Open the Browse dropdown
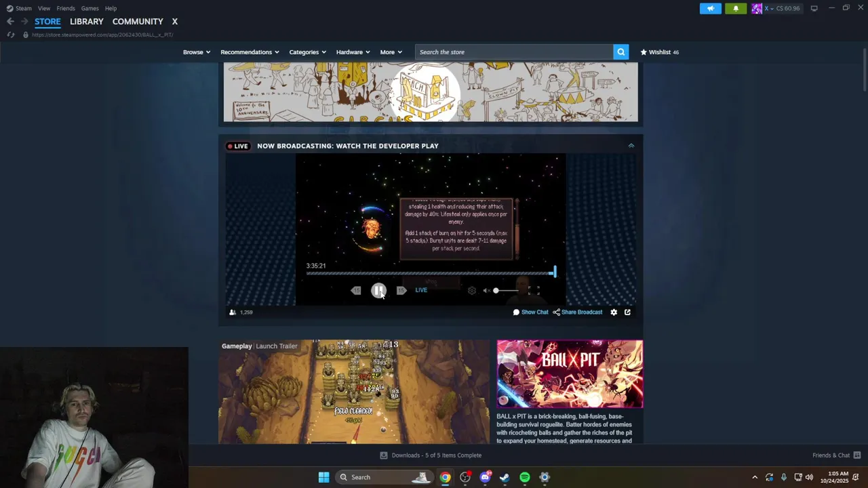 pyautogui.click(x=197, y=52)
